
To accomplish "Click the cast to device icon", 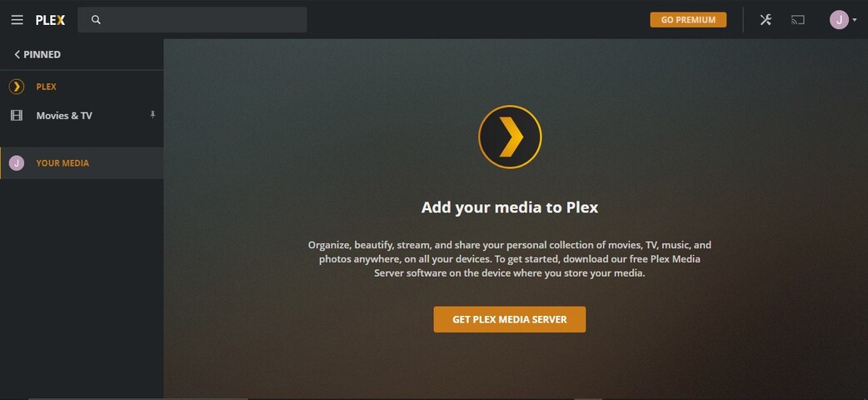I will pyautogui.click(x=798, y=20).
